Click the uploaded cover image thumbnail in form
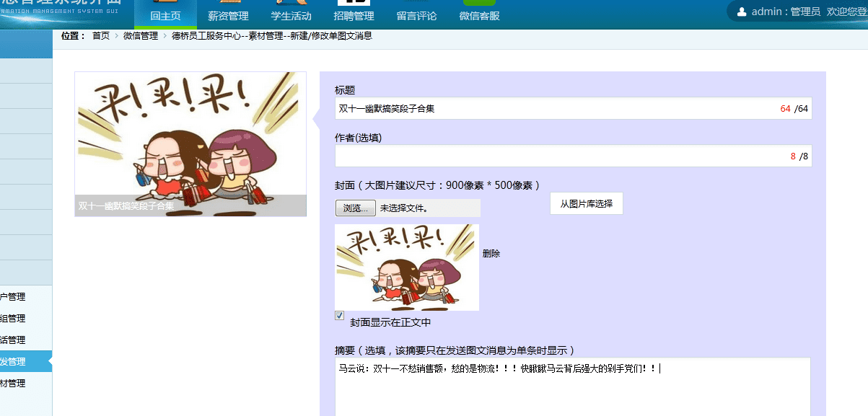This screenshot has height=416, width=868. [x=407, y=267]
